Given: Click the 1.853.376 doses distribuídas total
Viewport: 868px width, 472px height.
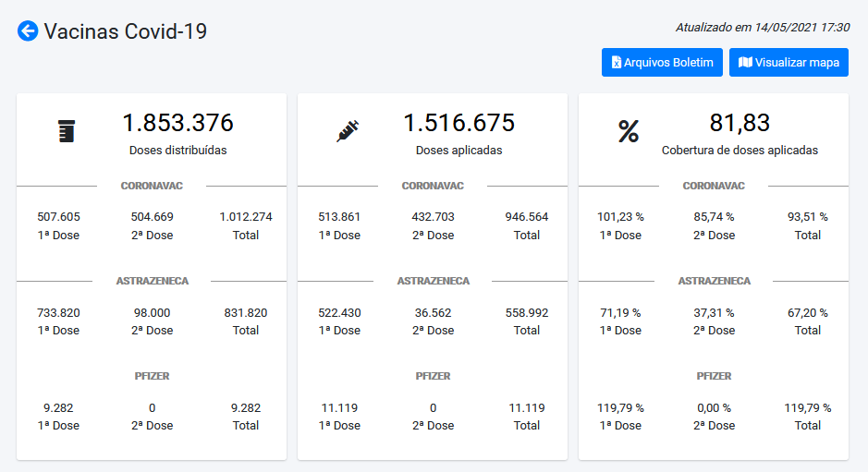Looking at the screenshot, I should click(x=177, y=123).
